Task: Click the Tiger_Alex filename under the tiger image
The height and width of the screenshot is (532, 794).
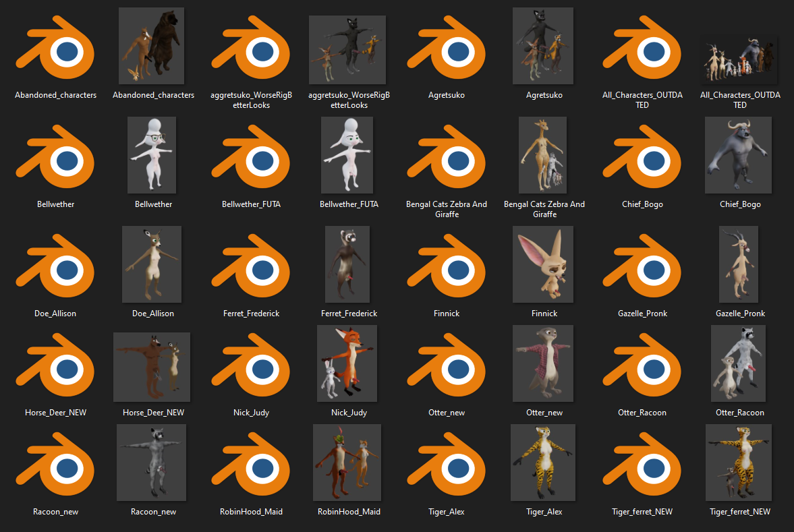Action: (x=544, y=512)
